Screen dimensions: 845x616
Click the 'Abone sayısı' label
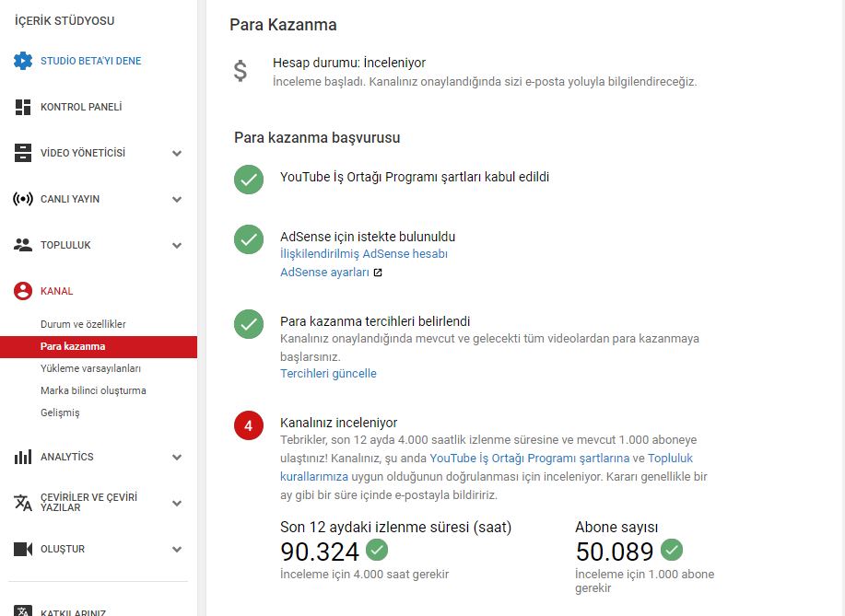click(616, 528)
